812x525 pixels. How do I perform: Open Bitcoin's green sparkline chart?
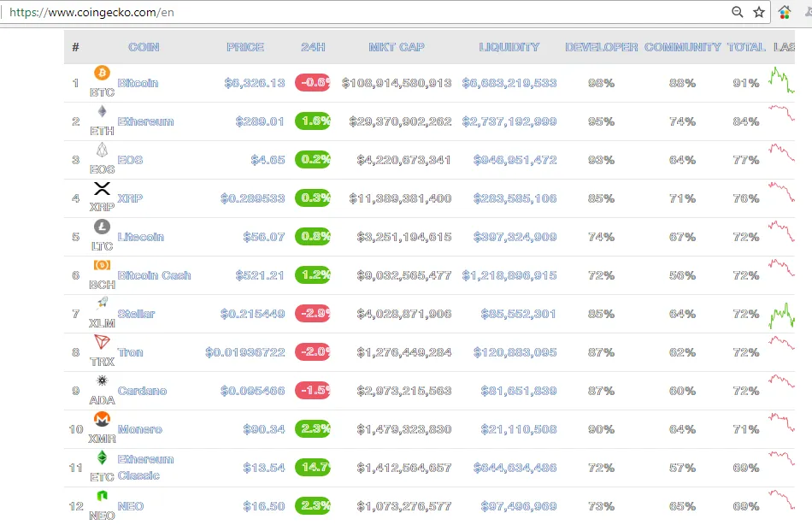(x=781, y=80)
